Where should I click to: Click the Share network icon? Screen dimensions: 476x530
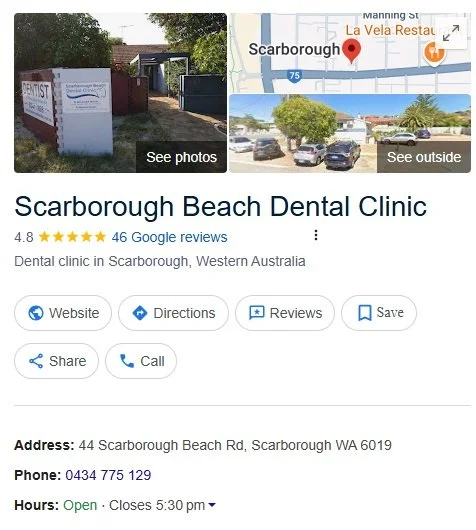(36, 361)
